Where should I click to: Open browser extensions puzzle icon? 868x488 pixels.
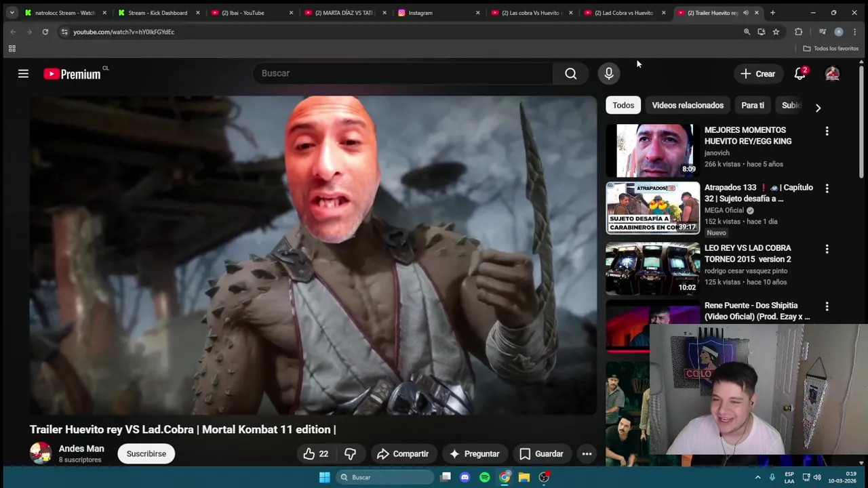[x=799, y=32]
